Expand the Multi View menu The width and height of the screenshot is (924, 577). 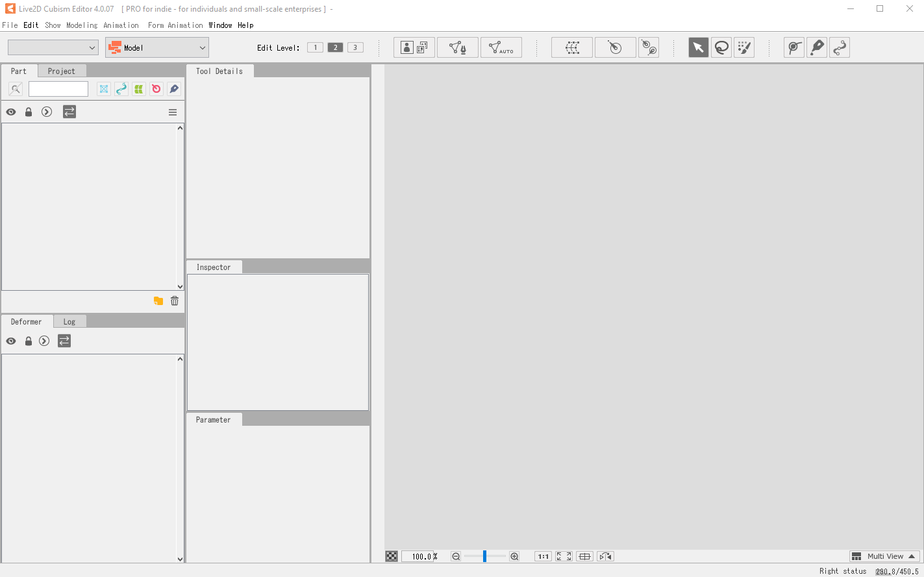(x=885, y=556)
